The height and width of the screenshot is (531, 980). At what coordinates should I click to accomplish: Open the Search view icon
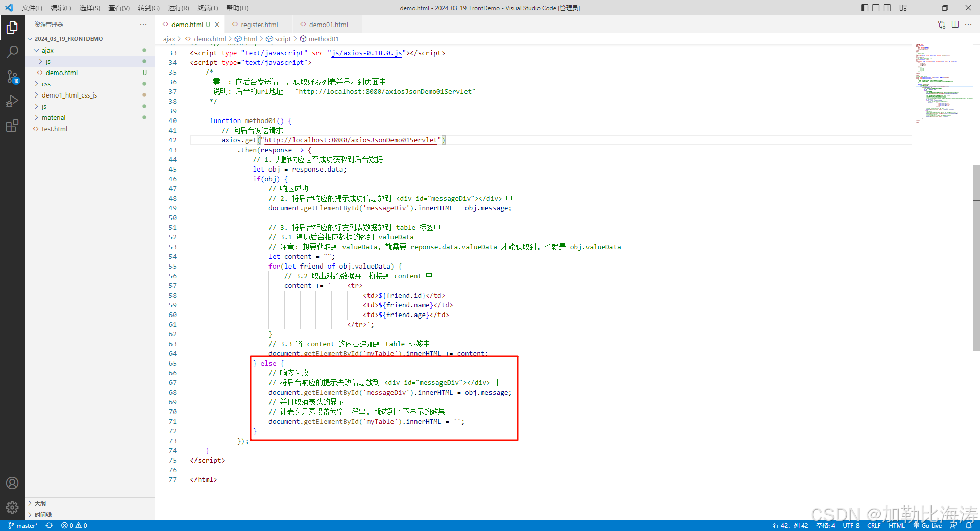[x=12, y=52]
